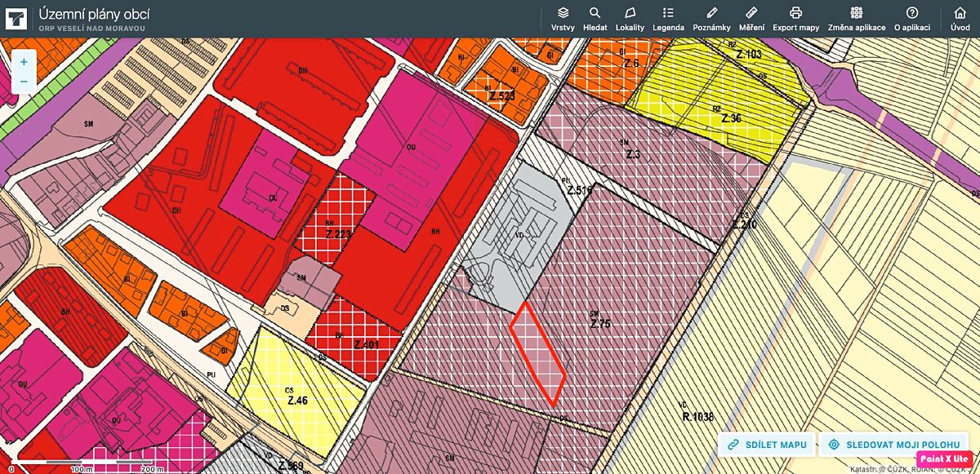Show the Legenda map legend
This screenshot has width=980, height=474.
coord(668,19)
